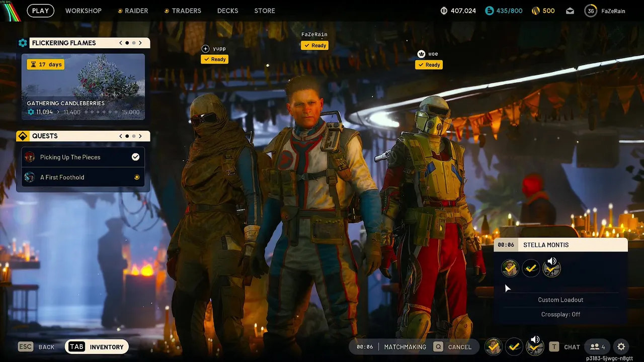
Task: Click the gold 500 tokens icon
Action: coord(535,11)
